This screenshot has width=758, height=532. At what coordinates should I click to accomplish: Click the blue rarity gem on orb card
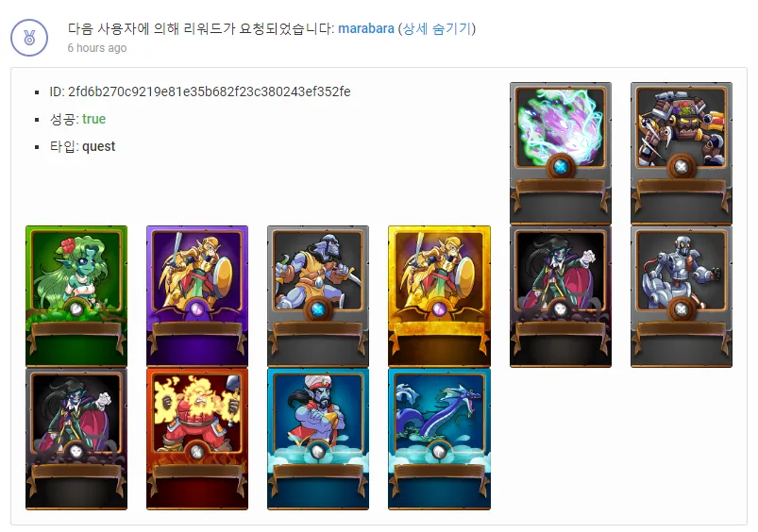tap(561, 167)
